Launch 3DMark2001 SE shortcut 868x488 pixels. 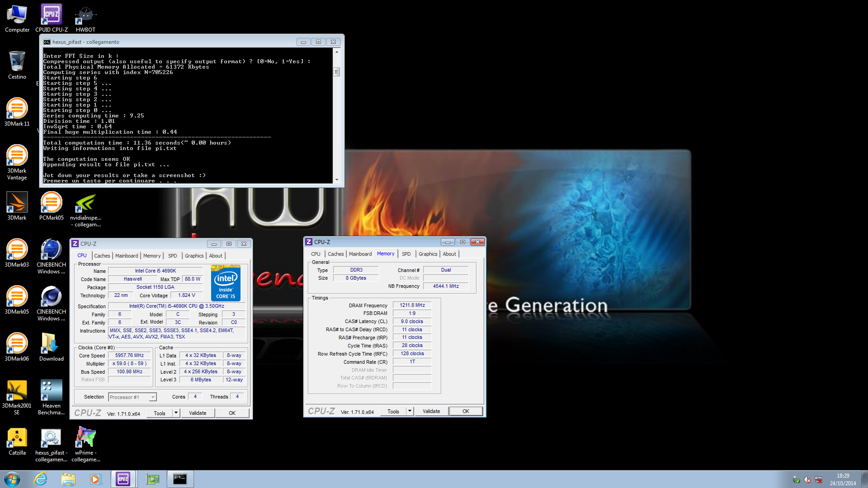click(17, 398)
